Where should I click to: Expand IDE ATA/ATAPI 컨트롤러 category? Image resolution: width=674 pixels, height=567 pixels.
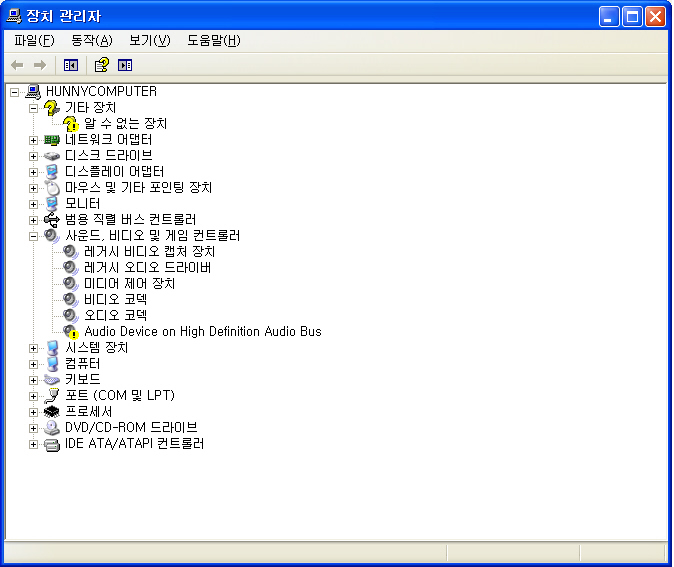[x=33, y=444]
